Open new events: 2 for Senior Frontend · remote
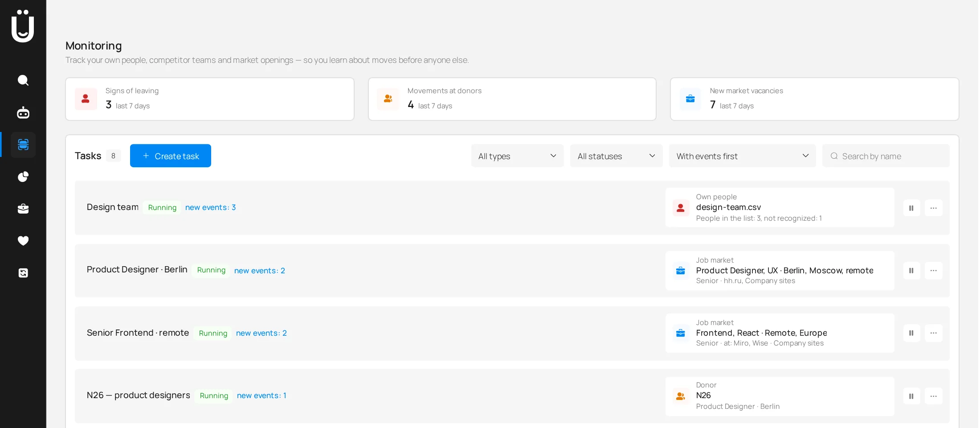 tap(261, 333)
